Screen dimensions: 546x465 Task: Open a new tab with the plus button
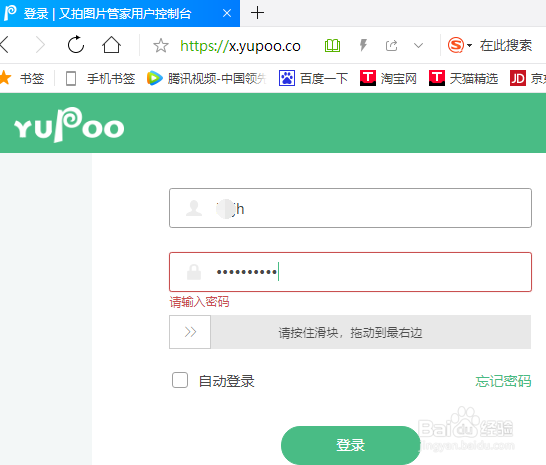coord(257,13)
